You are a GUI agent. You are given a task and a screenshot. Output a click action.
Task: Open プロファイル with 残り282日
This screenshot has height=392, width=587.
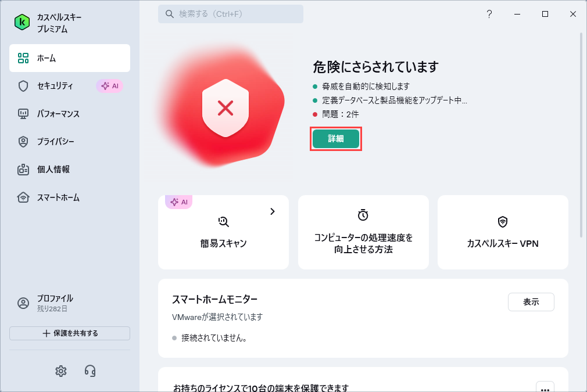point(70,303)
